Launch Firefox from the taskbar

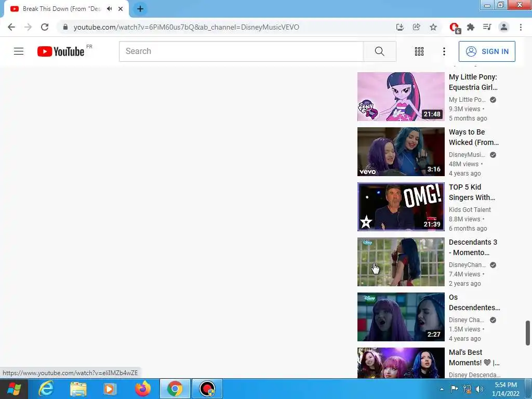tap(143, 389)
